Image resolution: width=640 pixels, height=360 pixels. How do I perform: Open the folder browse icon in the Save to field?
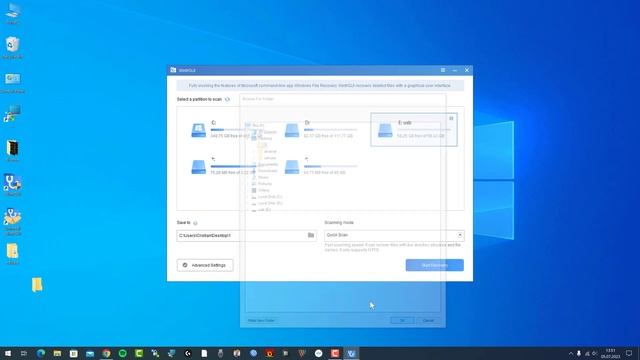311,235
